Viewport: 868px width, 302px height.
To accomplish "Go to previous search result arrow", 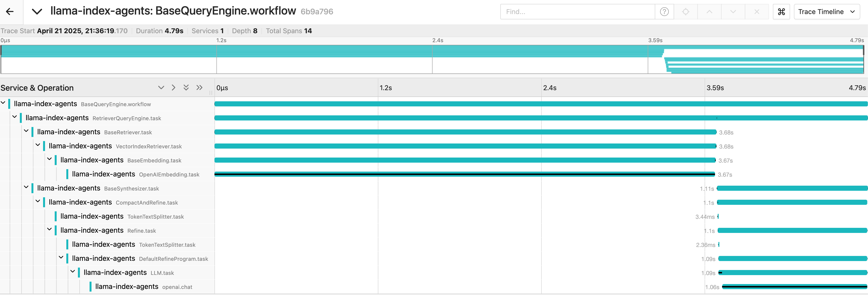I will point(709,12).
